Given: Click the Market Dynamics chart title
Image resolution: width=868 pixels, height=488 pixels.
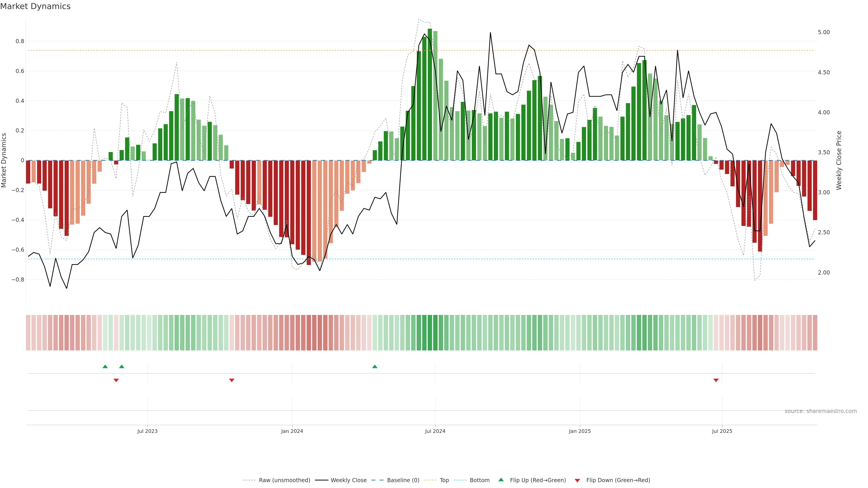Looking at the screenshot, I should [x=35, y=6].
